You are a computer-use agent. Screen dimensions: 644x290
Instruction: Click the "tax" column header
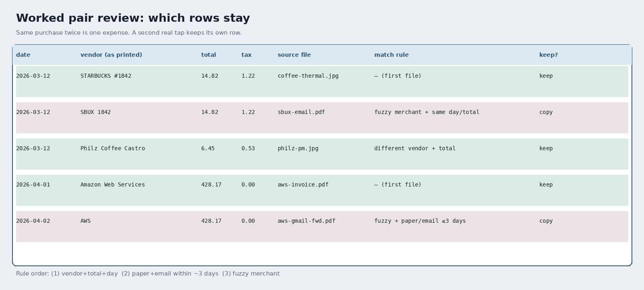[x=246, y=55]
